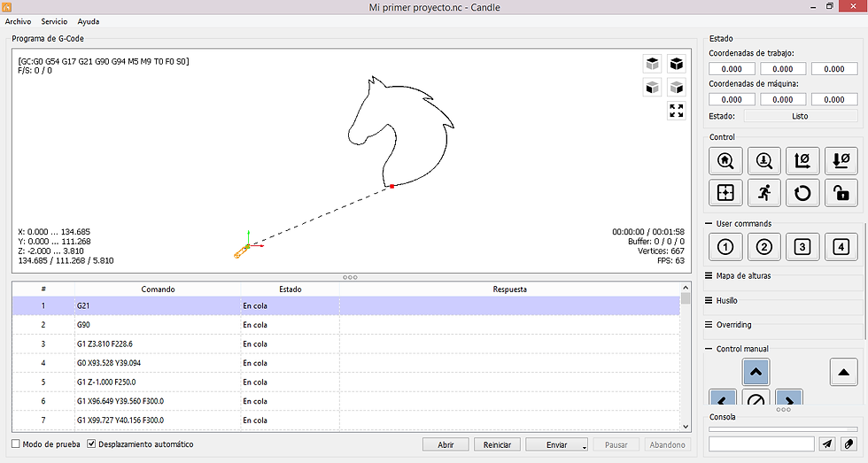Unlock the machine with the open padlock icon
This screenshot has width=868, height=463.
841,192
